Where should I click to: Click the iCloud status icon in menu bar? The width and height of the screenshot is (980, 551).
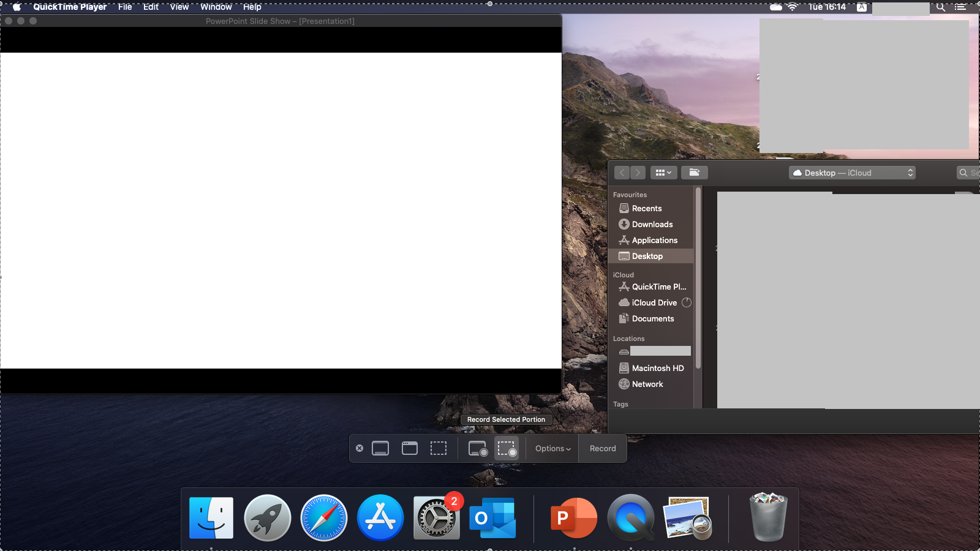pos(775,7)
